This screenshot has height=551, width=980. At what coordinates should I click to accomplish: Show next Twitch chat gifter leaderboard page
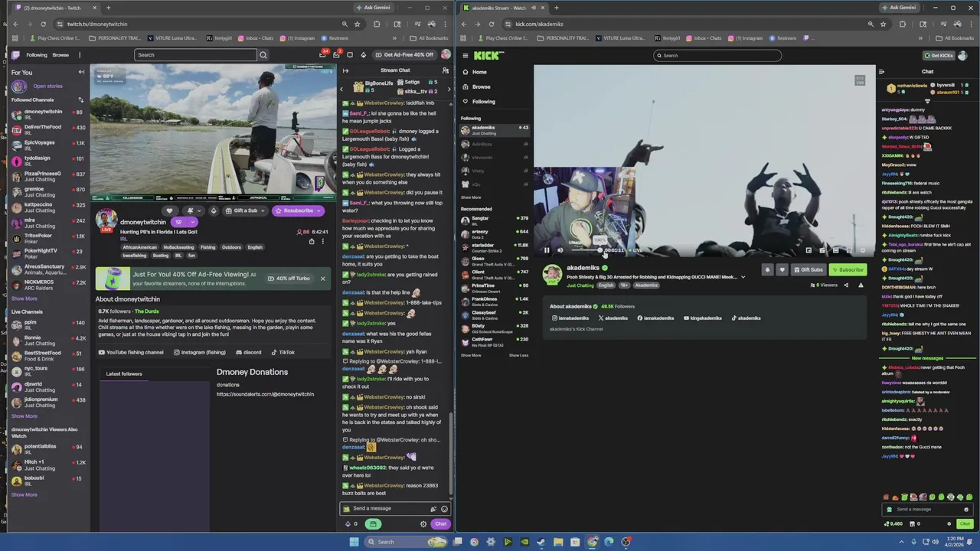449,90
